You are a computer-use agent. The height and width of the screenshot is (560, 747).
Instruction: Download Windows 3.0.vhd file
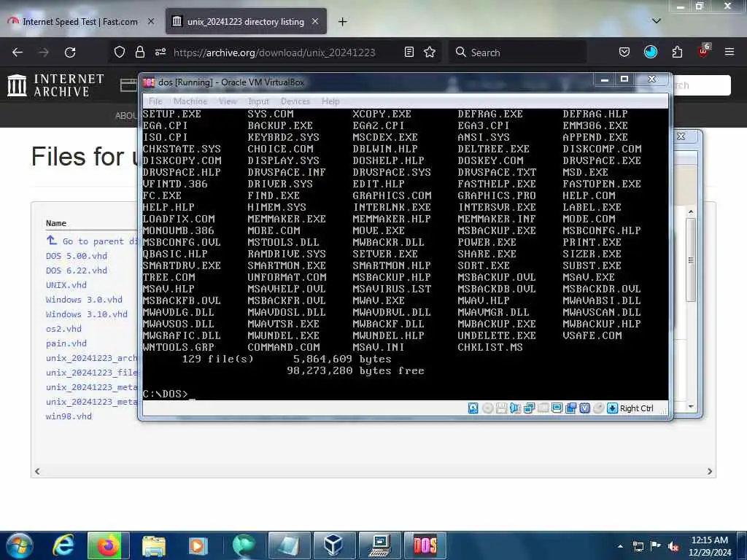point(84,300)
